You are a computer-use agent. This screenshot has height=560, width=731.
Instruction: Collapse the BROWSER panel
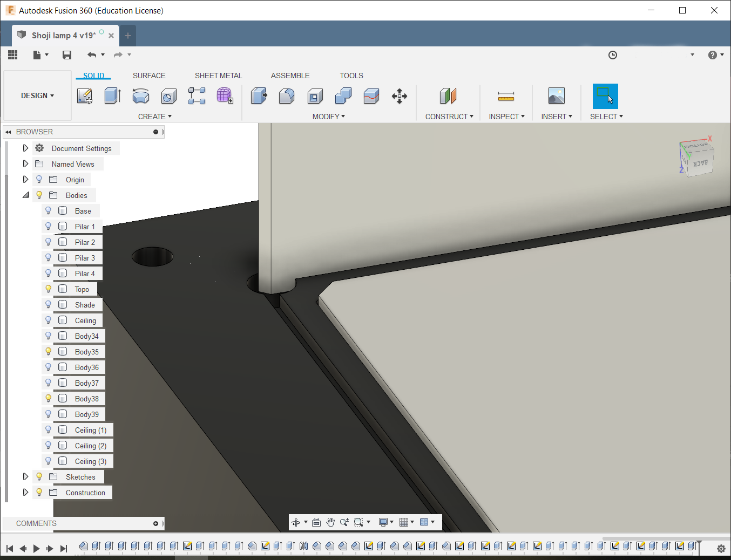click(9, 132)
